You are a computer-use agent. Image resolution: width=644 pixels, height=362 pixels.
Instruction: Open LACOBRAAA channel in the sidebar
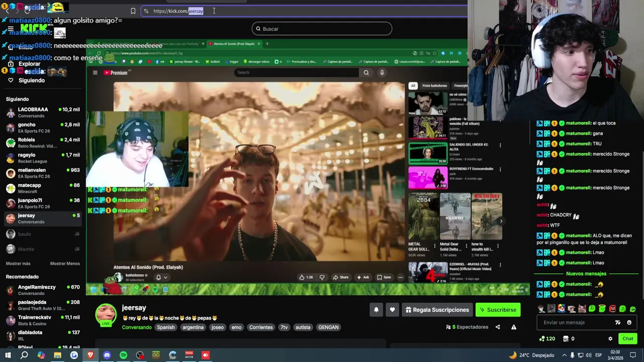pos(43,112)
